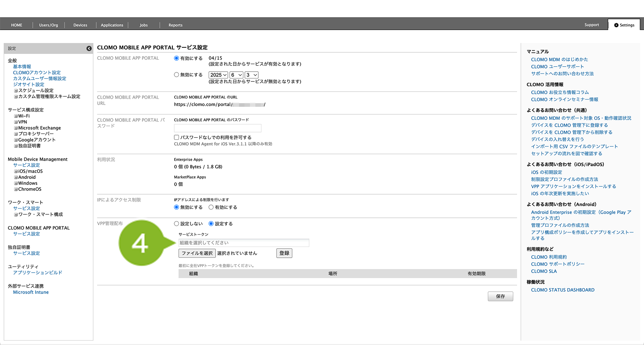Screen dimensions: 644x362
Task: Open CLOMO STATUS DASHBOARD link
Action: coord(563,290)
